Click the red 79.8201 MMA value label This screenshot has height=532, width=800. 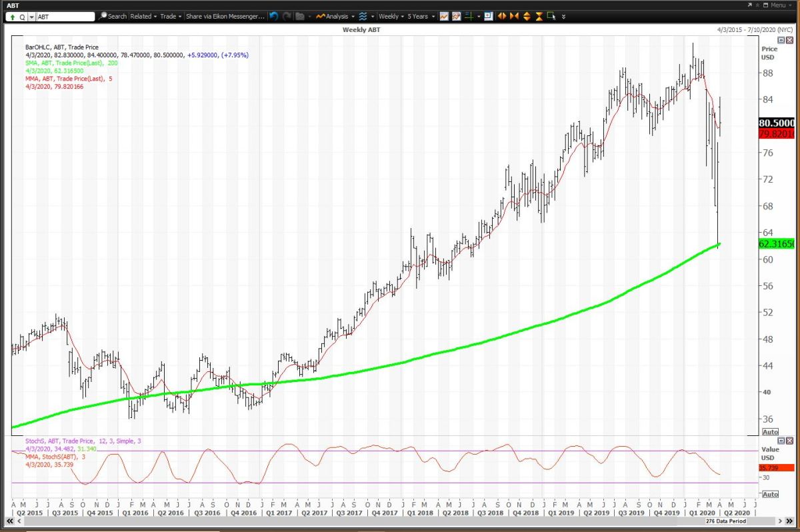tap(777, 133)
